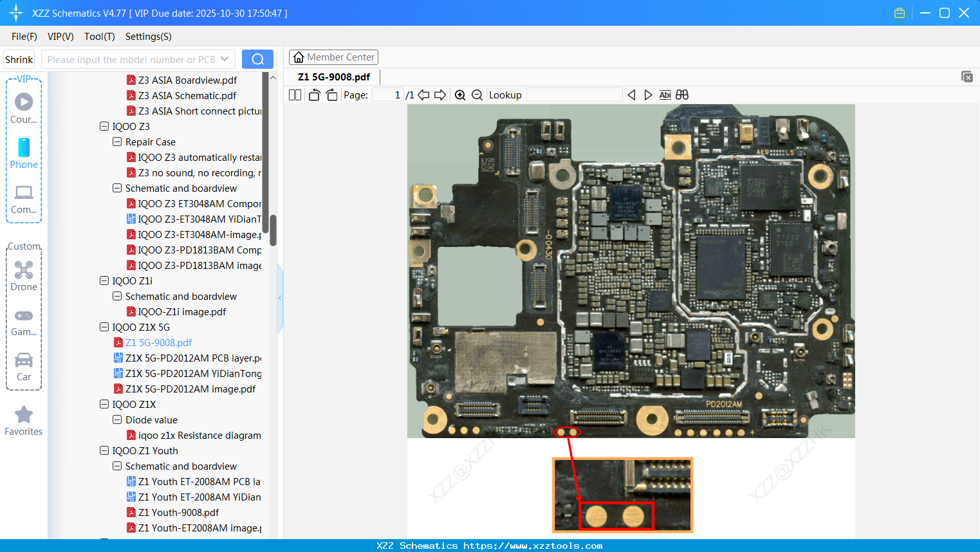Image resolution: width=980 pixels, height=552 pixels.
Task: Click the side panel collapse handle
Action: (x=280, y=297)
